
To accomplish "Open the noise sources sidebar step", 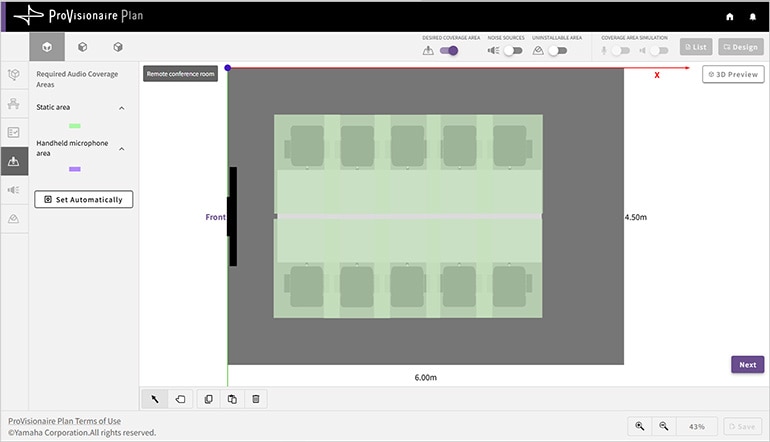I will (14, 189).
